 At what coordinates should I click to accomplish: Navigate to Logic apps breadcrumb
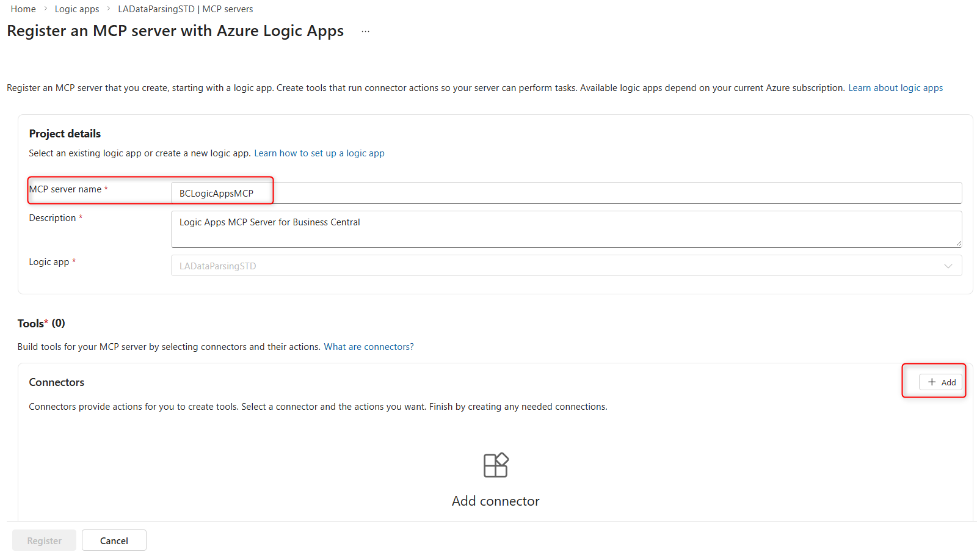coord(77,9)
